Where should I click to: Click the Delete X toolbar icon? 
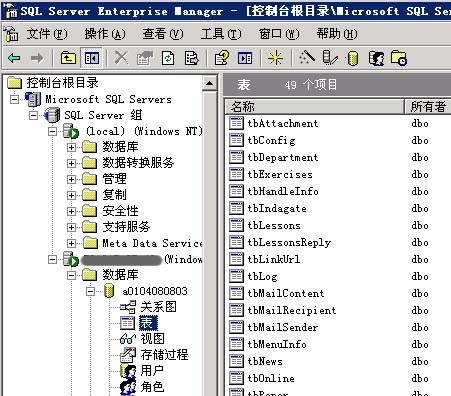click(x=121, y=58)
